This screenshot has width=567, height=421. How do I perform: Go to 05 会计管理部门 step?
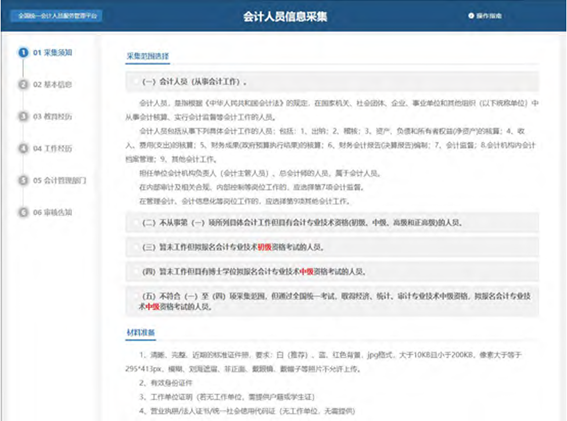[x=60, y=180]
